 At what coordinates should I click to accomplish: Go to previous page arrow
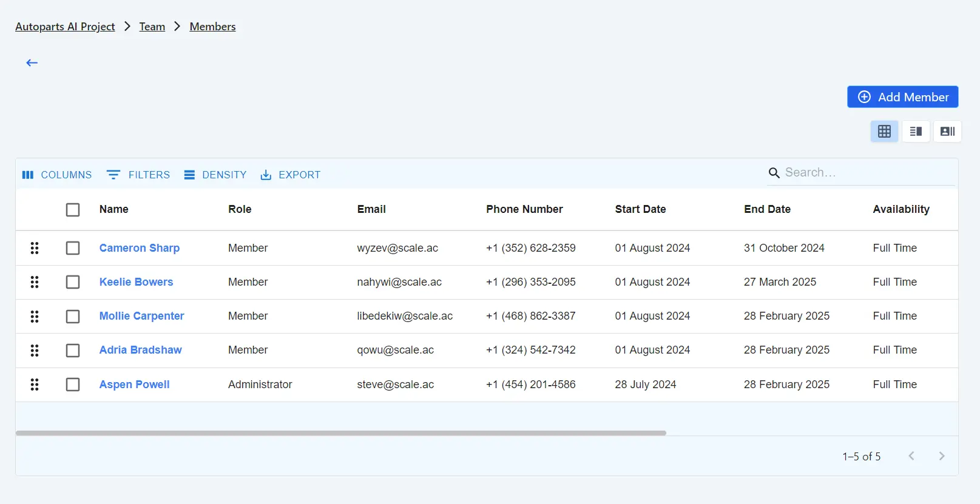911,456
